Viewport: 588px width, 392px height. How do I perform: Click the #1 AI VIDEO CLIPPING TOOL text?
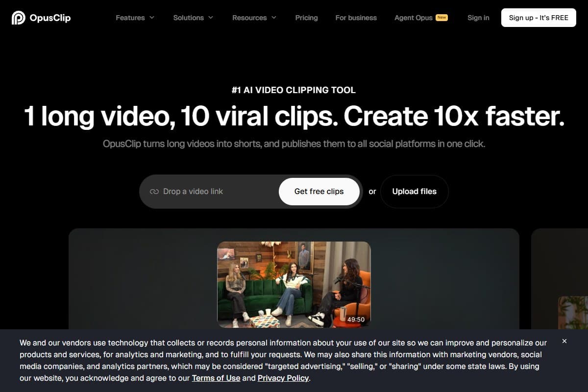(294, 90)
